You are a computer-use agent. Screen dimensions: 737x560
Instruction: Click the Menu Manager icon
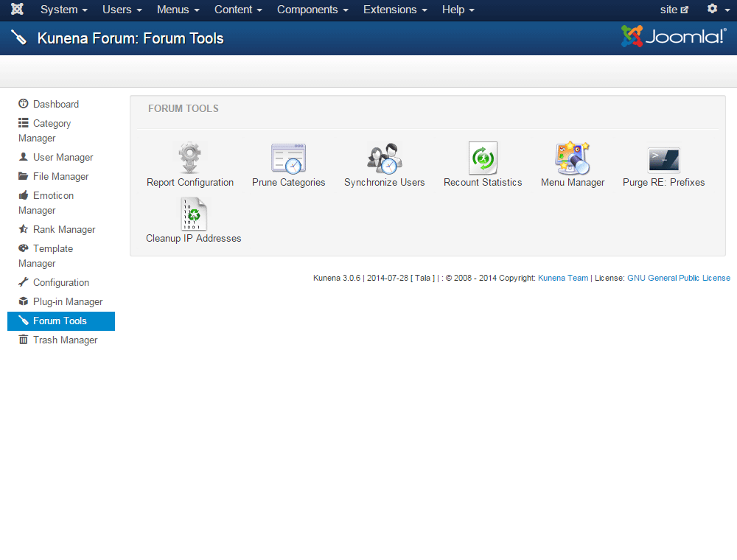[573, 158]
